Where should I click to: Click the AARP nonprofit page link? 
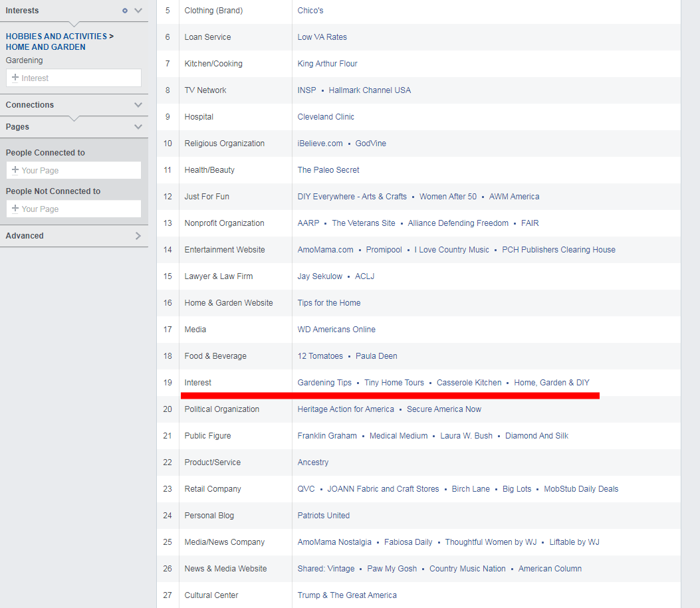(x=308, y=223)
